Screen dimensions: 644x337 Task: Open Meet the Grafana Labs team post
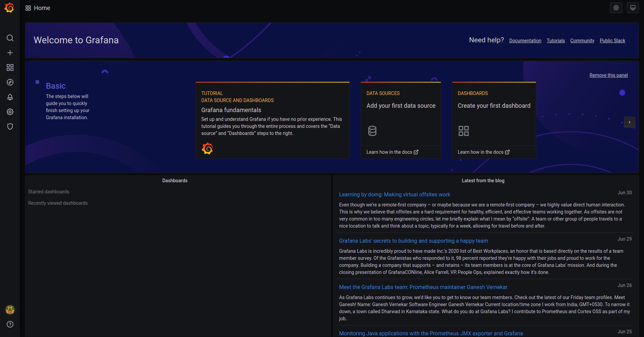(x=423, y=287)
